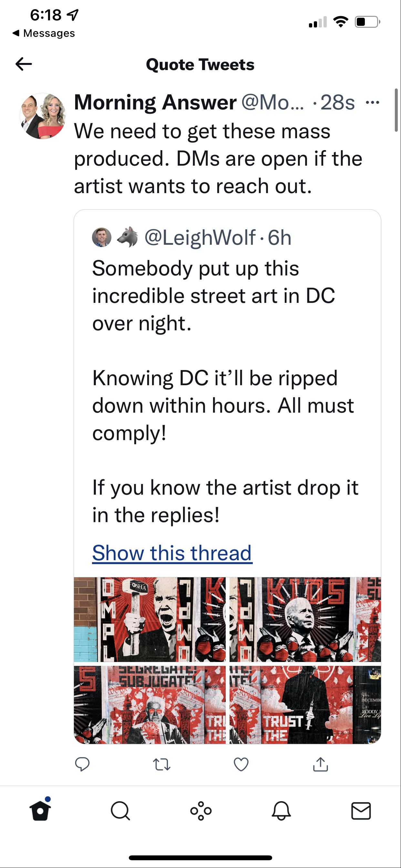The image size is (401, 868).
Task: Open the Search magnifier tab
Action: 120,811
